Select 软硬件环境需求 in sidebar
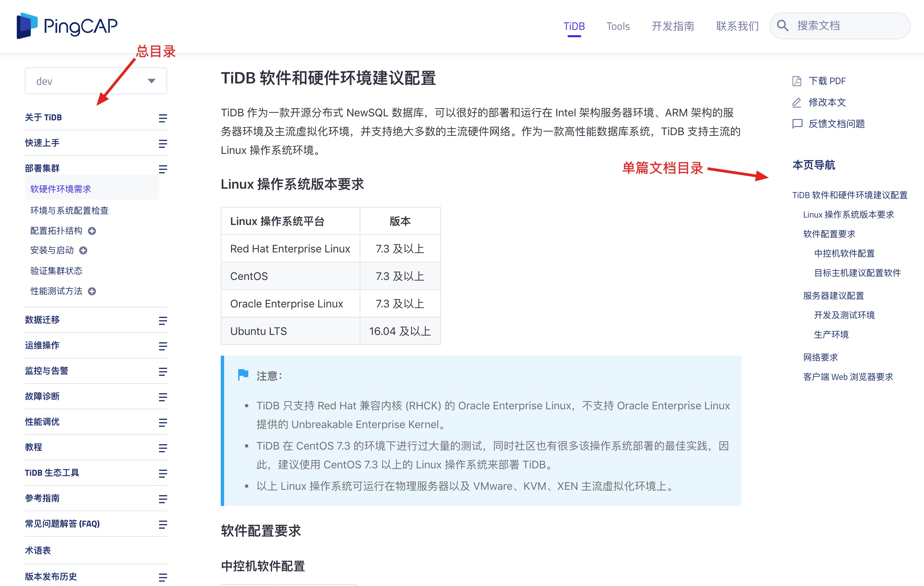924x586 pixels. pos(61,189)
